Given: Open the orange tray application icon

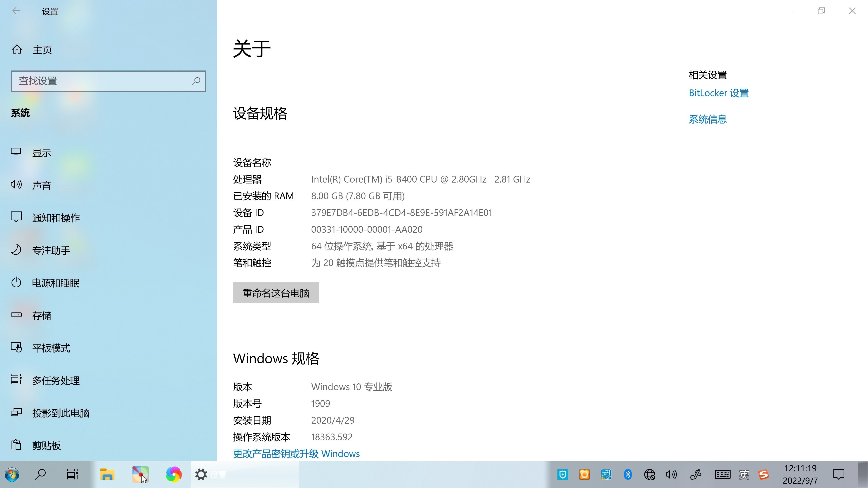Looking at the screenshot, I should pyautogui.click(x=584, y=475).
